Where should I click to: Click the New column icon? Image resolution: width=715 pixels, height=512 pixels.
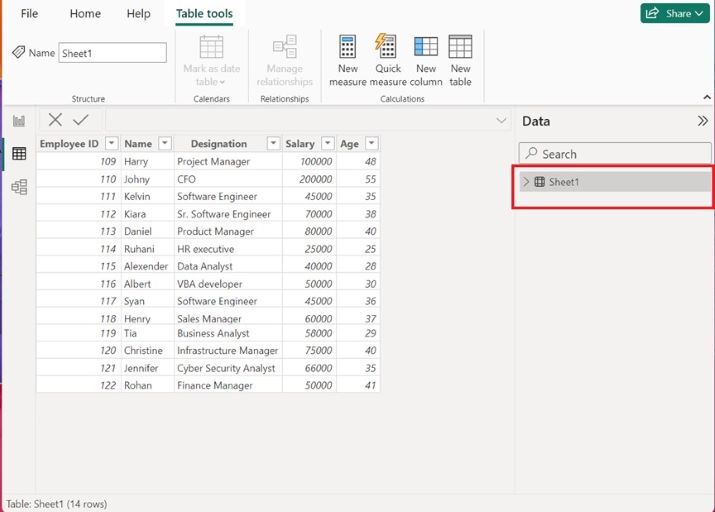[x=426, y=47]
